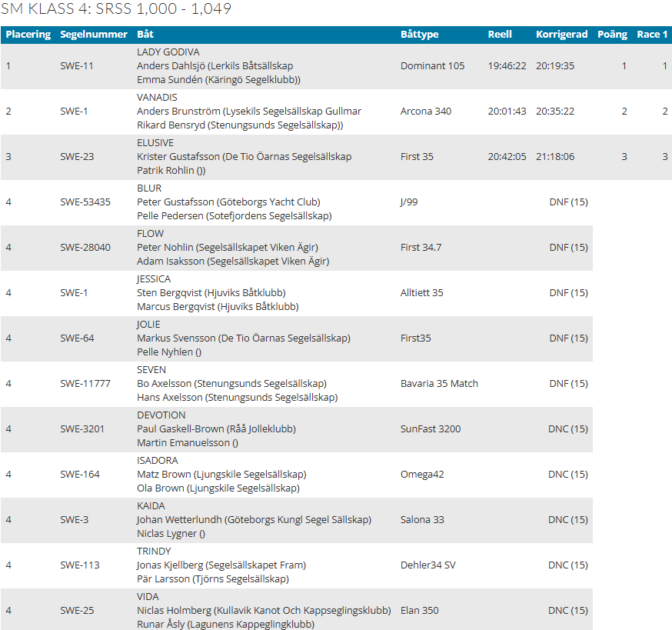
Task: Click real time 20:42:05
Action: coord(507,156)
